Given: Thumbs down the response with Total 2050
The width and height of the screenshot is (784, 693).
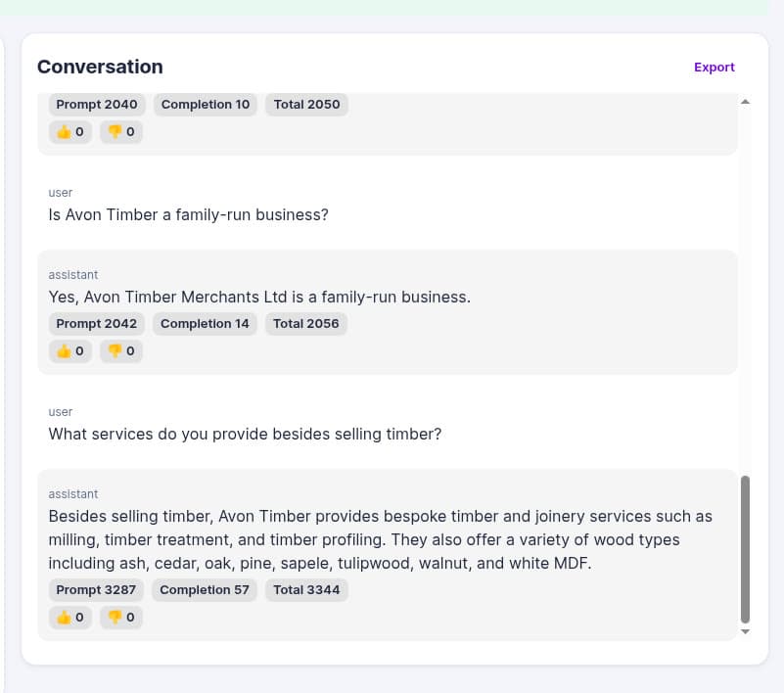Looking at the screenshot, I should click(121, 131).
